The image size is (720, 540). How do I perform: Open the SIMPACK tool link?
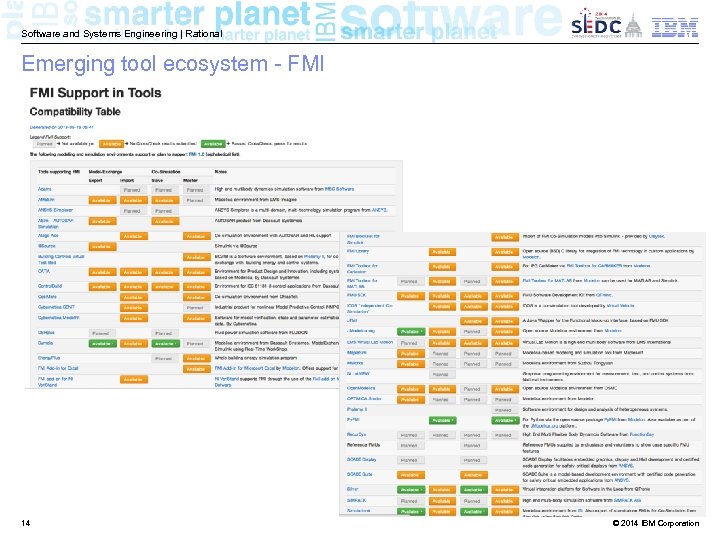coord(356,500)
